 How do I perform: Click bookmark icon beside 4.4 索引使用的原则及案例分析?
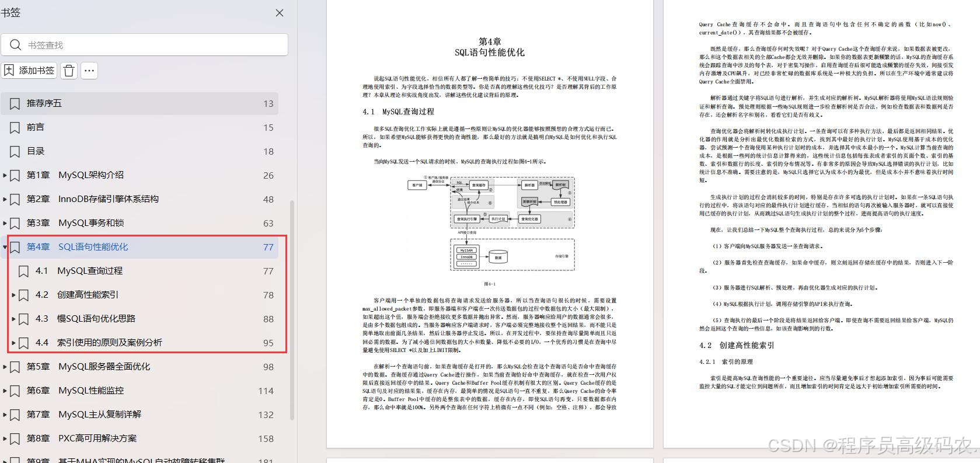point(23,343)
